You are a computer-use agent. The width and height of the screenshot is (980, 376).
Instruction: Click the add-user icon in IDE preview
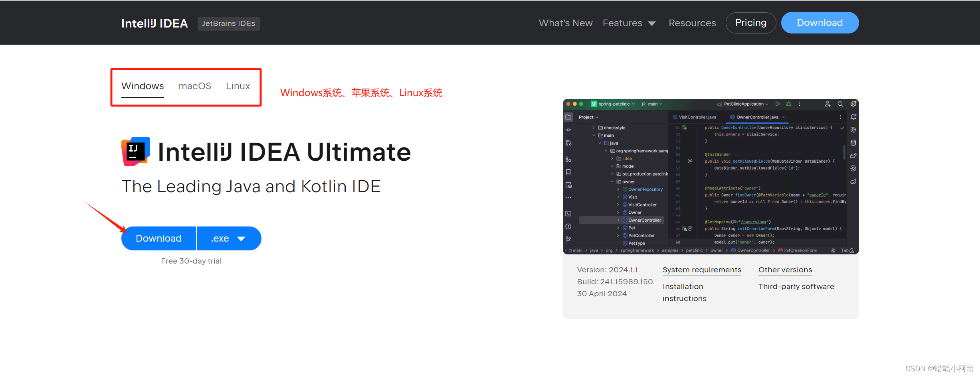[x=828, y=104]
